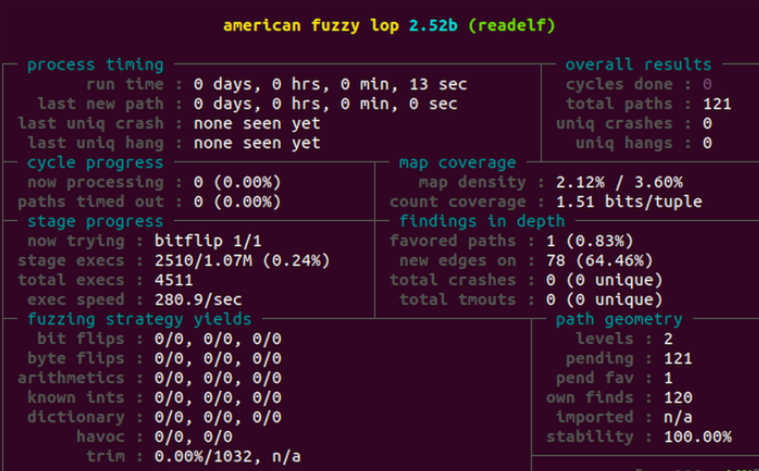Click the 'uniq crashes' label

pos(614,123)
